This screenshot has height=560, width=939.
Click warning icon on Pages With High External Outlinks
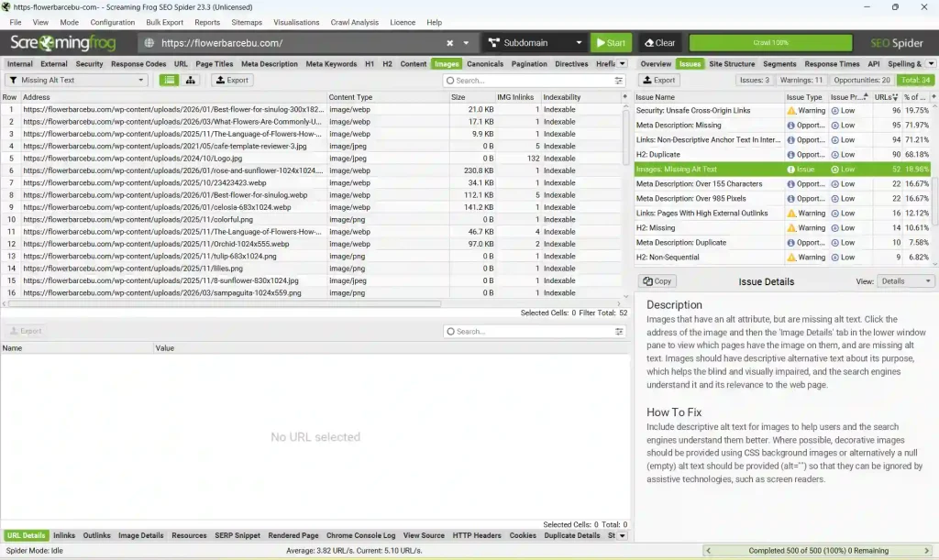point(791,214)
